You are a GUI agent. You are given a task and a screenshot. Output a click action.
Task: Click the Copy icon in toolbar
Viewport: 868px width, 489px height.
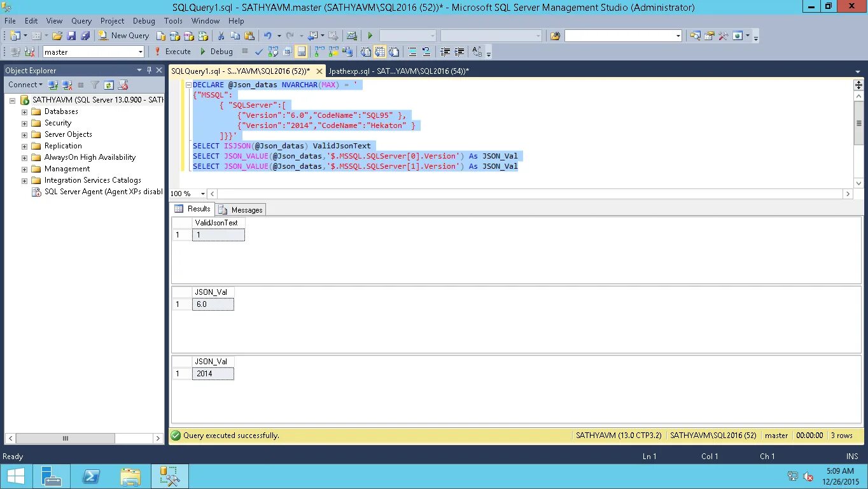[235, 36]
